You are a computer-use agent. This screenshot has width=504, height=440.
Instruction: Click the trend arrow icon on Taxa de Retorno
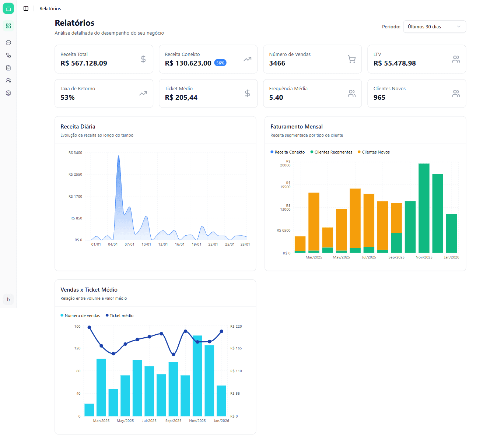tap(143, 93)
